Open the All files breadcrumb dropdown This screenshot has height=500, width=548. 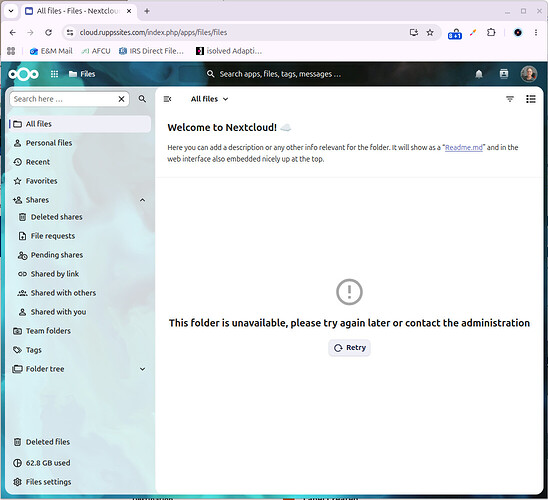click(x=209, y=99)
